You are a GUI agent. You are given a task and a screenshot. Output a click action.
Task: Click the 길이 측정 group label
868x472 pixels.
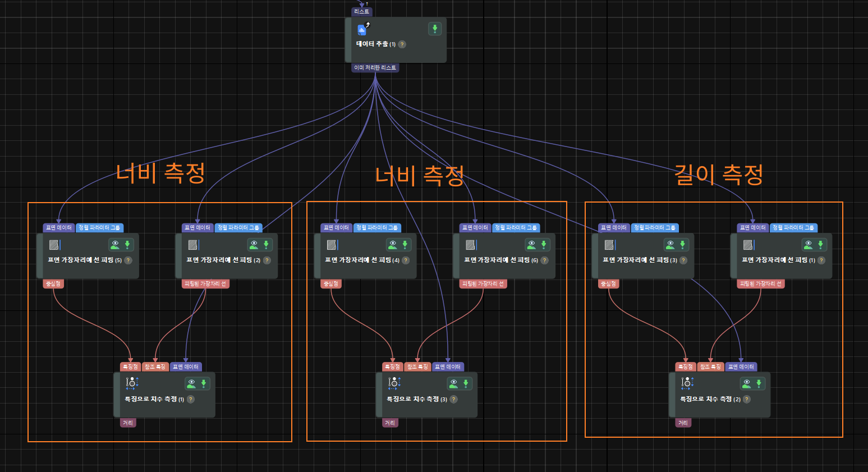719,175
